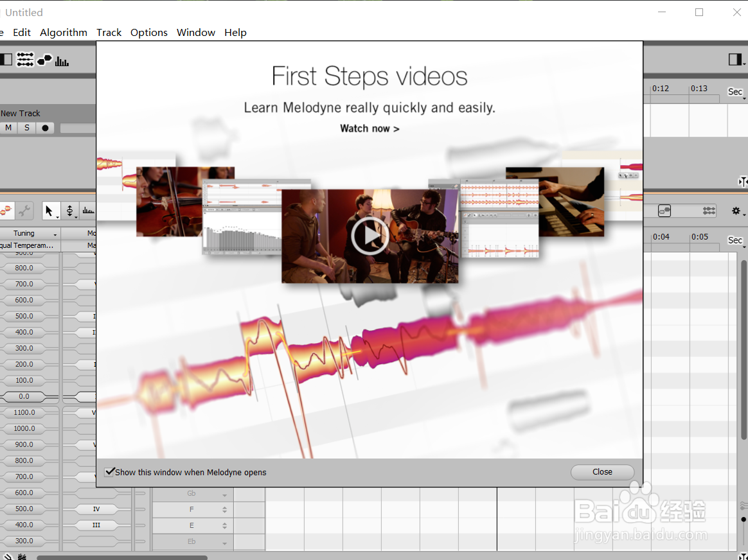
Task: Open the Edit menu
Action: coord(21,32)
